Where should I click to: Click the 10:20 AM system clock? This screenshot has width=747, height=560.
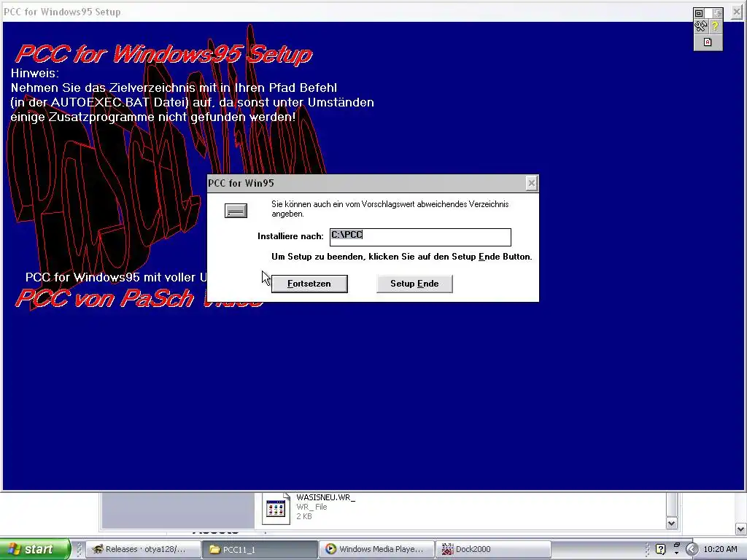coord(720,549)
